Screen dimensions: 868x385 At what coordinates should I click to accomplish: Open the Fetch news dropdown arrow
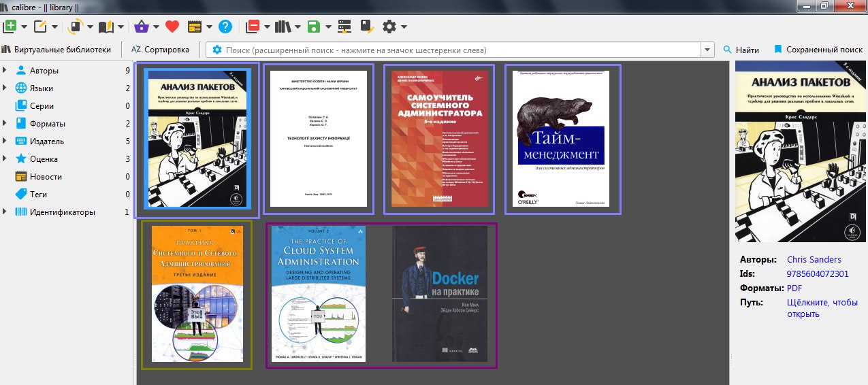(x=209, y=27)
